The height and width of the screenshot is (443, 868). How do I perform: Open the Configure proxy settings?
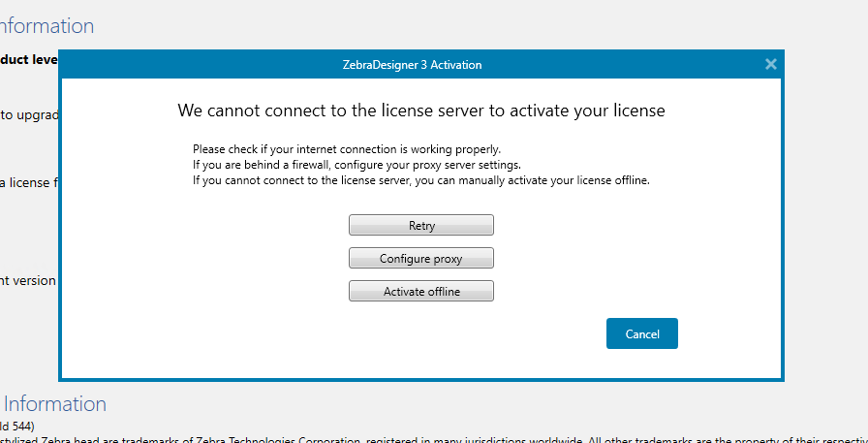[421, 259]
